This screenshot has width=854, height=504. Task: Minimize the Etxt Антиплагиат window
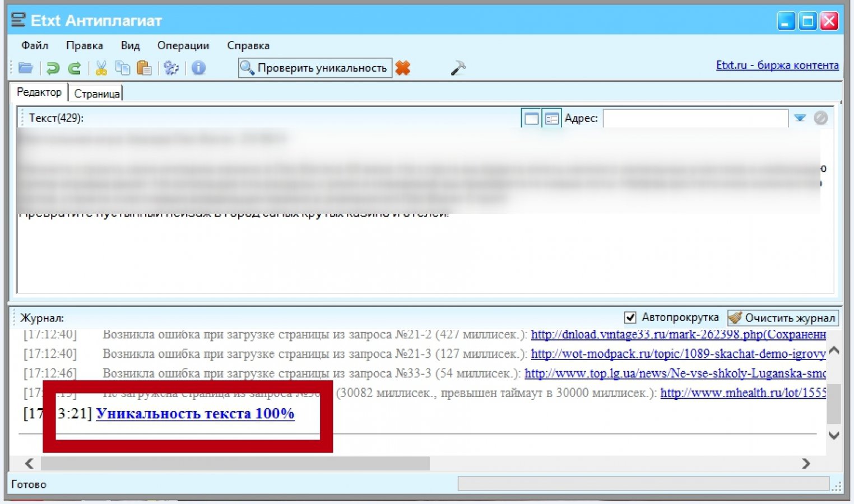[786, 21]
